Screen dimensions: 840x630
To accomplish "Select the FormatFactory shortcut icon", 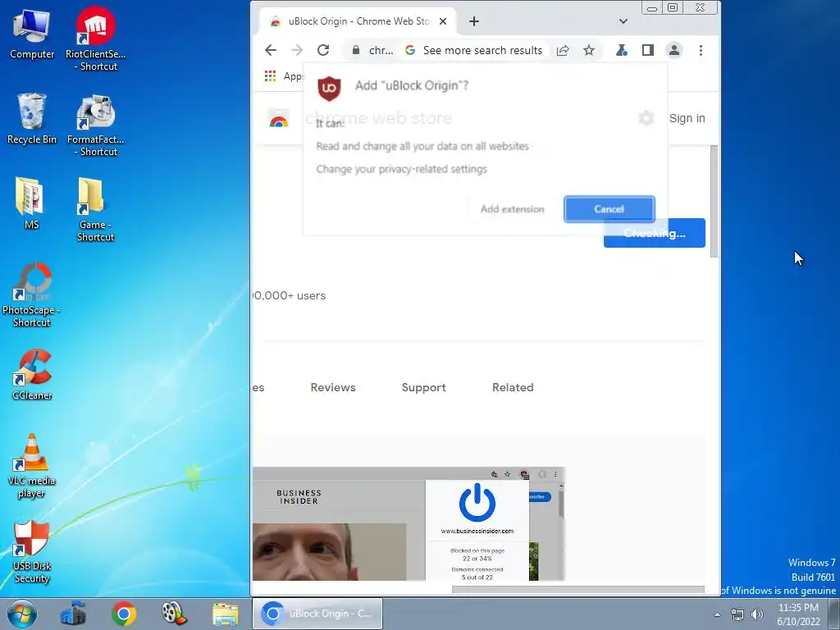I will tap(95, 126).
